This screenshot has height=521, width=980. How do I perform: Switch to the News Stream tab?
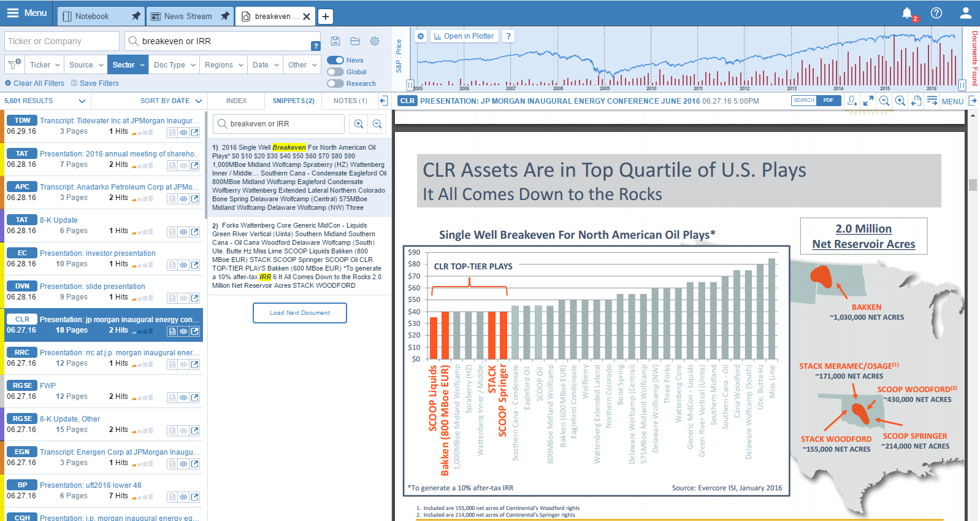[x=190, y=16]
